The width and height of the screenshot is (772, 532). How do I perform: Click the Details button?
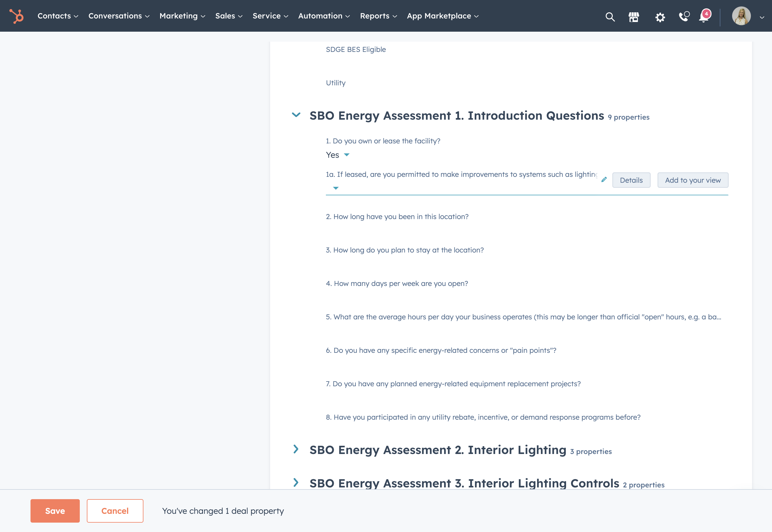[631, 180]
